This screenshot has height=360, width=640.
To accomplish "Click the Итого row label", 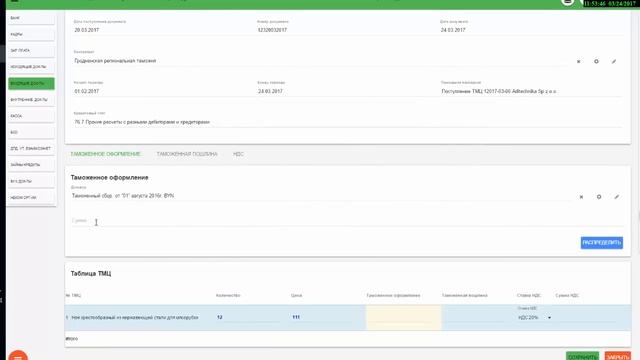I will click(71, 339).
